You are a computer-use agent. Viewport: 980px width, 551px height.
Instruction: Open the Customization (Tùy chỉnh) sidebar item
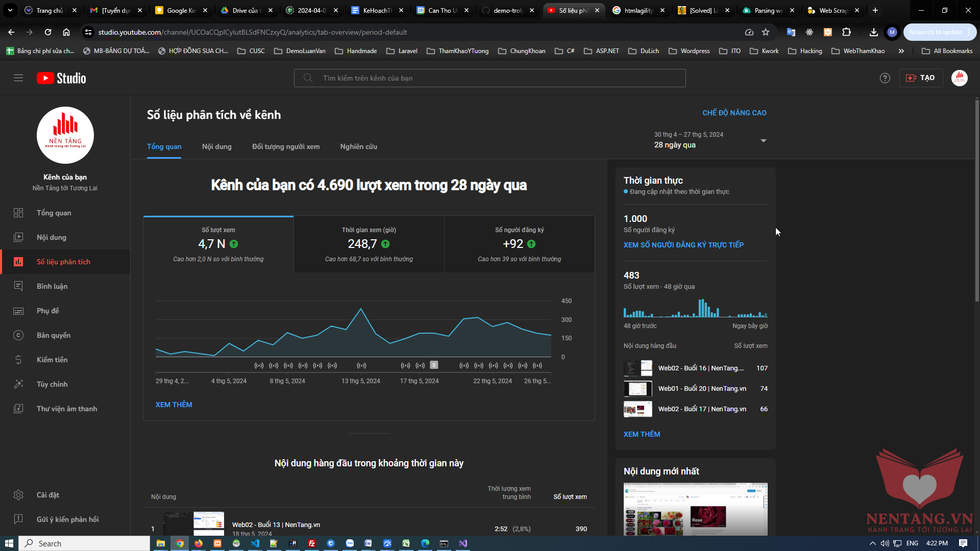[x=52, y=384]
